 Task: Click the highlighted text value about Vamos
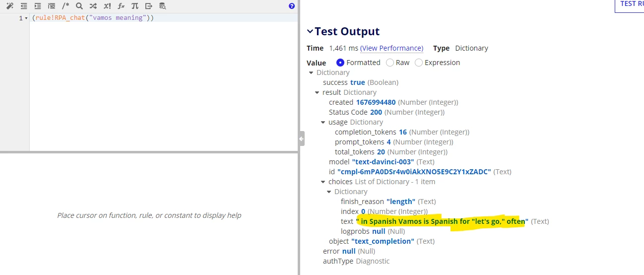442,221
